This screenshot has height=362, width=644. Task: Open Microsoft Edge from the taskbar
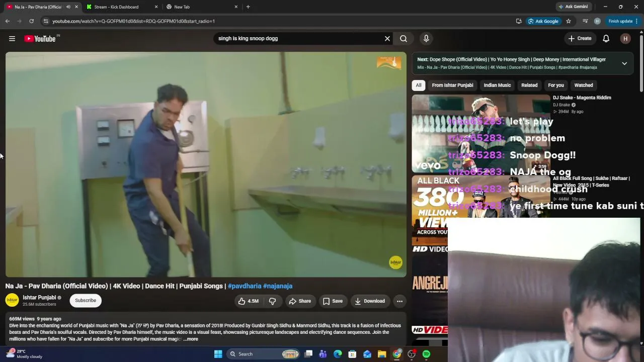[x=338, y=354]
